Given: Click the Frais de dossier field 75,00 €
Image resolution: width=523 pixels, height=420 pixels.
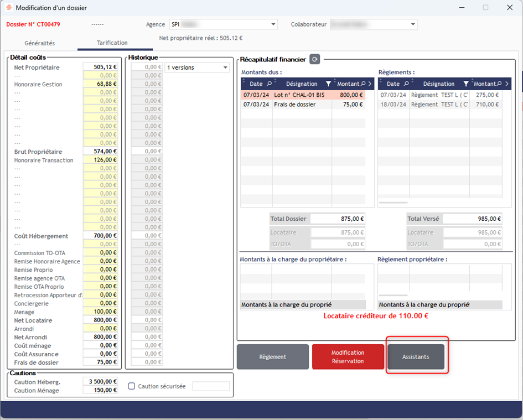Looking at the screenshot, I should (x=100, y=362).
